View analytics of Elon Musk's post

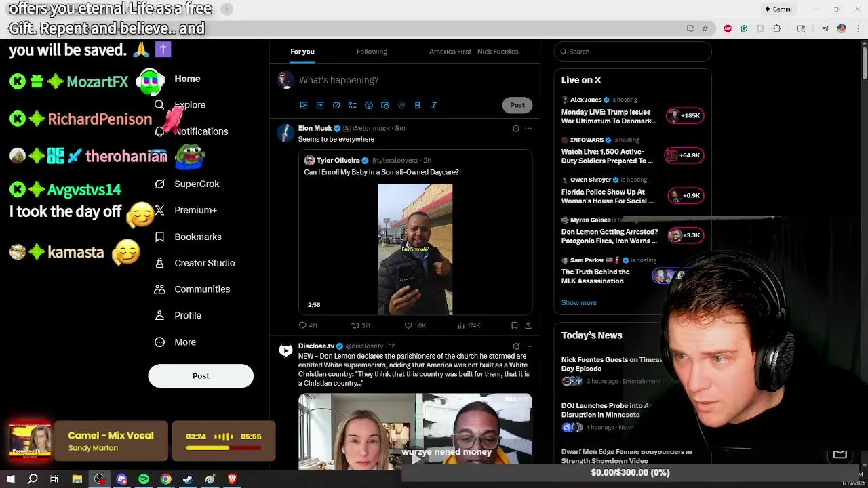point(469,325)
